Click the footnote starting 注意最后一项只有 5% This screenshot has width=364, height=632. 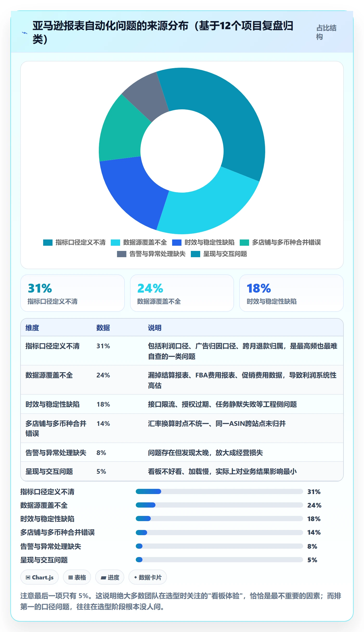tap(181, 601)
